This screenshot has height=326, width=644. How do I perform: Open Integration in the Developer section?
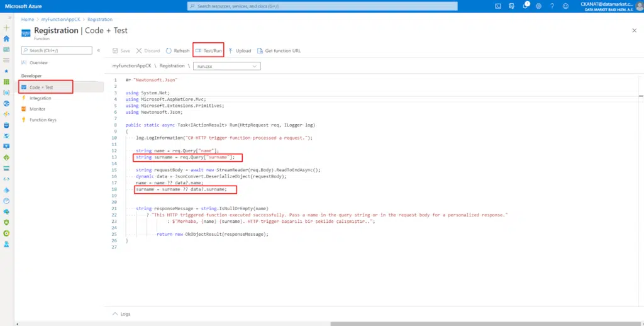(40, 98)
